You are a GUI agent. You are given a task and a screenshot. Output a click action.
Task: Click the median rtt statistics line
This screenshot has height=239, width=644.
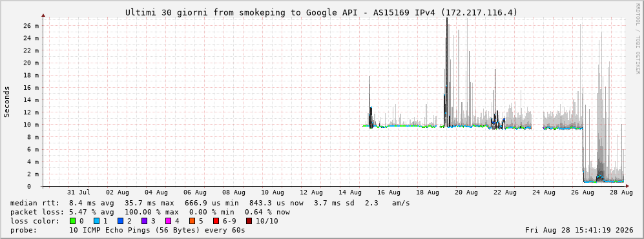(x=210, y=203)
